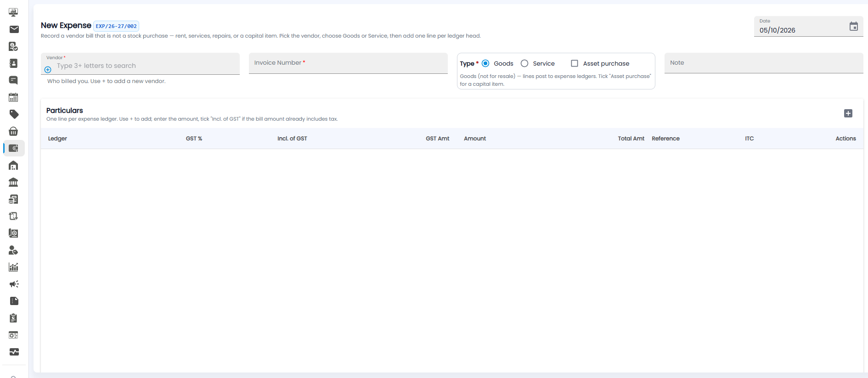Click the Invoice Number field

(x=348, y=63)
